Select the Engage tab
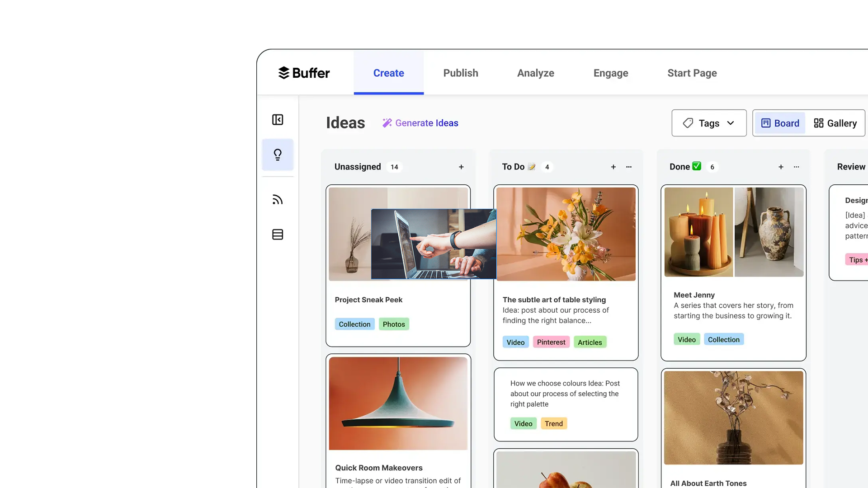The width and height of the screenshot is (868, 488). pos(611,73)
